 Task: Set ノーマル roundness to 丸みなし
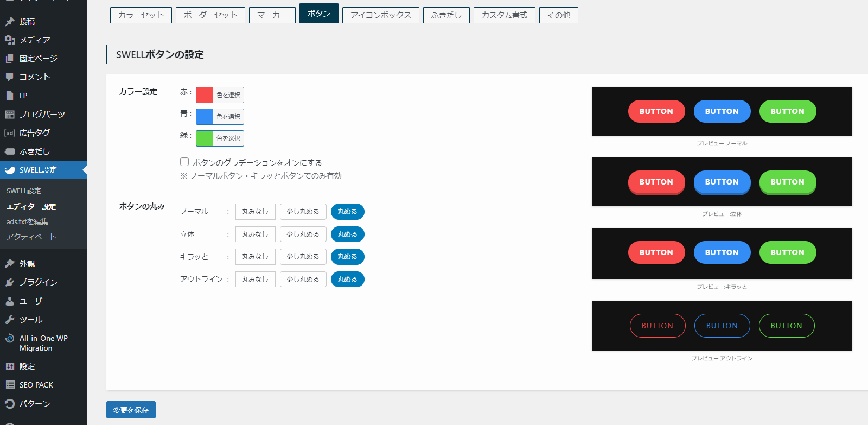tap(256, 212)
